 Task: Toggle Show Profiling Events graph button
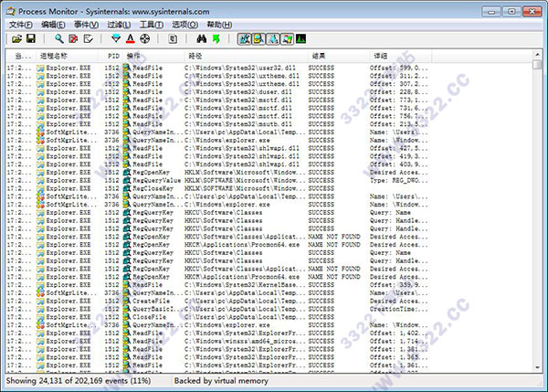point(300,38)
